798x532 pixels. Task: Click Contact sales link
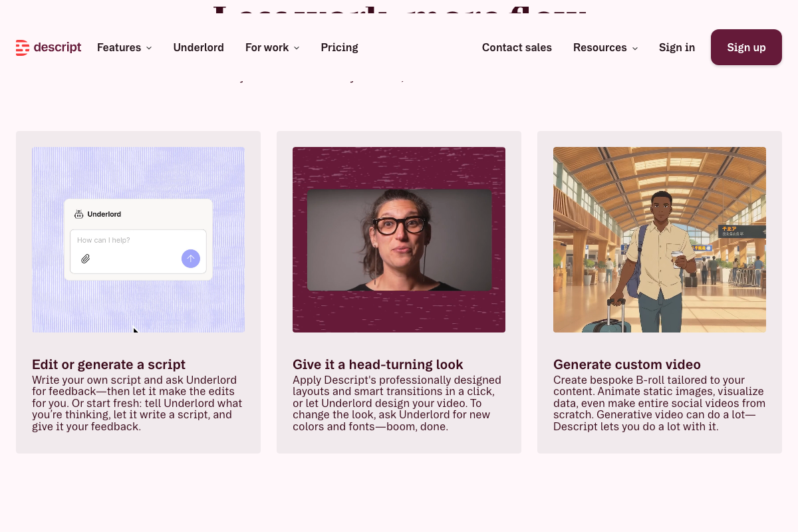pos(517,47)
